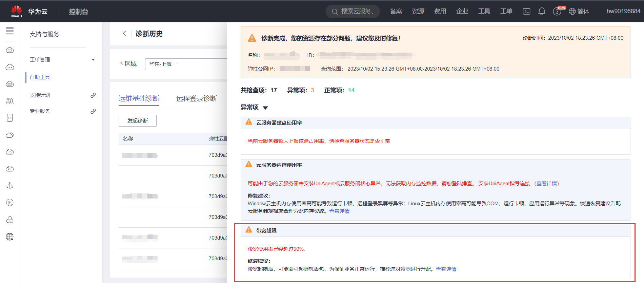Switch to 远程登录诊断 tab
Viewport: 644px width, 283px height.
tap(197, 98)
